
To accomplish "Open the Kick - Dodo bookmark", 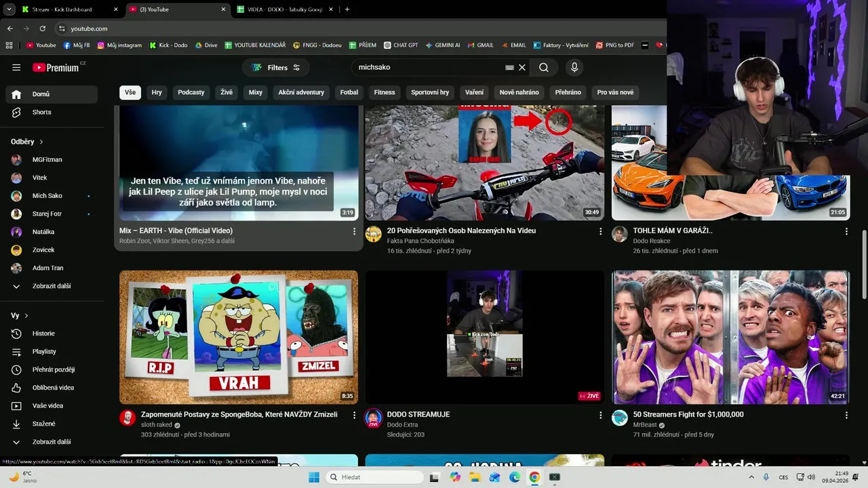I will [168, 45].
